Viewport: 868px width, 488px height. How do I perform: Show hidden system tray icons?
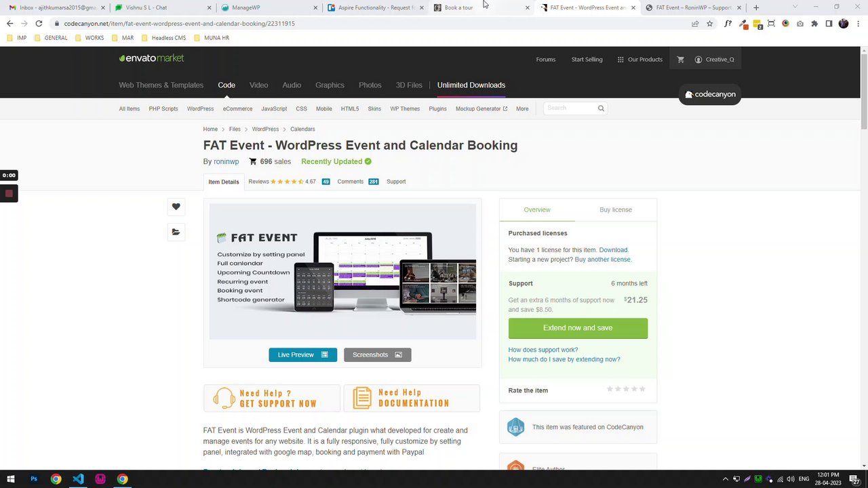pyautogui.click(x=726, y=479)
